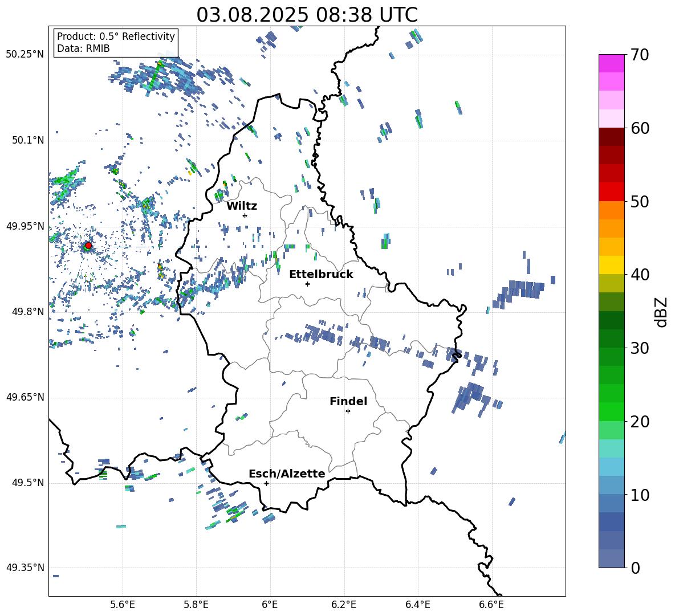Click the 5.8°E longitude label
Viewport: 675px width, 616px height.
pyautogui.click(x=196, y=605)
